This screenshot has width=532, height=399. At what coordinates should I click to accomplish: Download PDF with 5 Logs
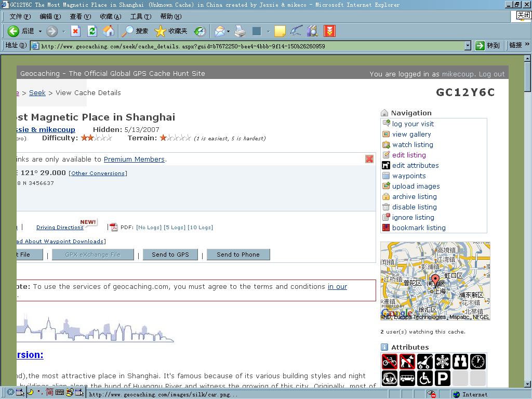[175, 228]
